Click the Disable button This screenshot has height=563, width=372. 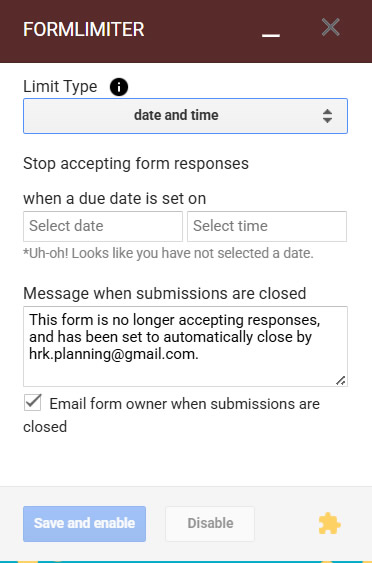210,524
